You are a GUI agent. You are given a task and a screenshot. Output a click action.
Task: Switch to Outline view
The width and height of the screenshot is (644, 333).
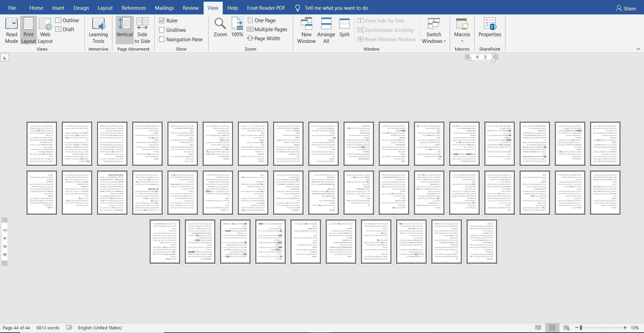click(67, 20)
